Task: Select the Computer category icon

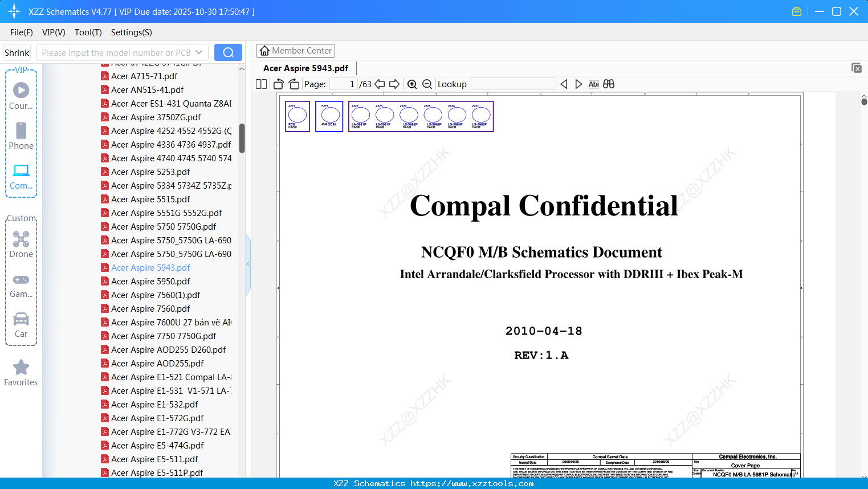Action: (21, 176)
